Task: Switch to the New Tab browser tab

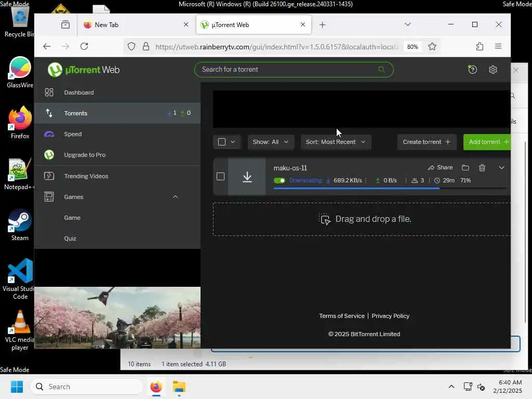Action: point(135,25)
